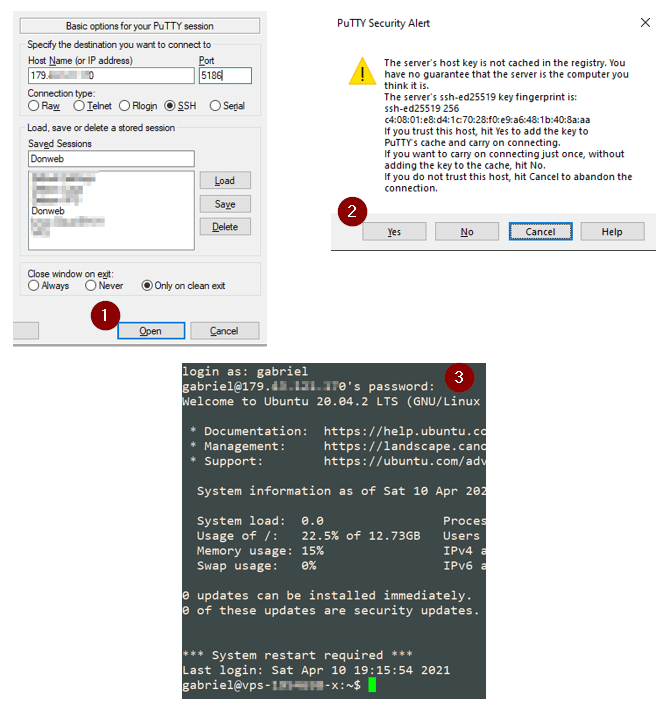Click 'System restart required' message
Screen dimensions: 671x710
pos(297,655)
